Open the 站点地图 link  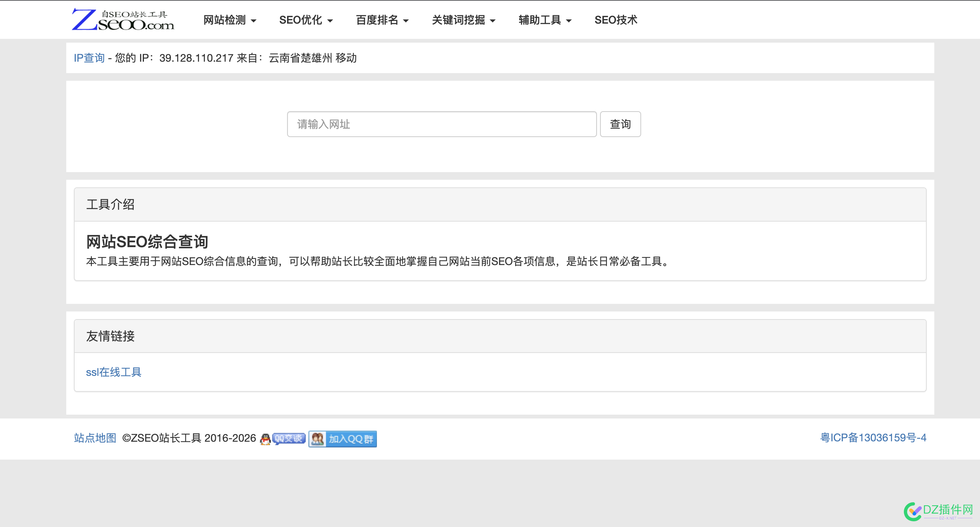95,438
